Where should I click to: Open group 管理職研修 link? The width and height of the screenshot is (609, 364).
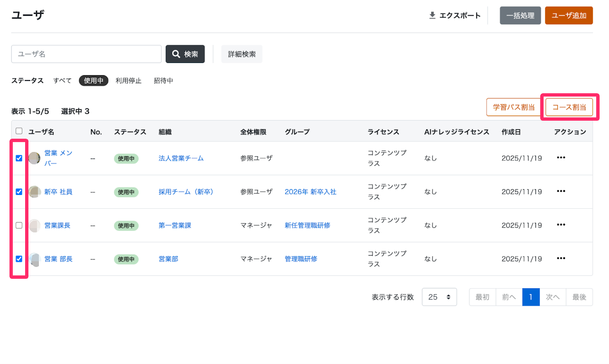pos(301,259)
